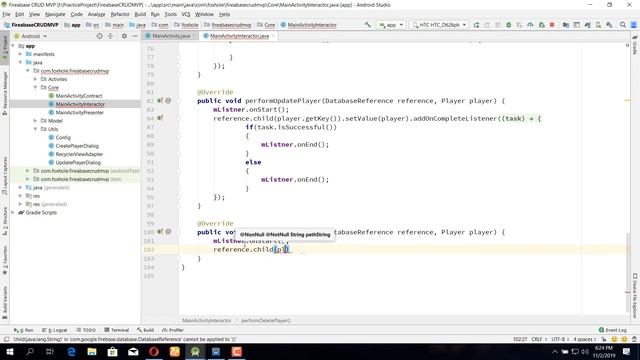Open the HTC device selector dropdown
This screenshot has width=640, height=360.
tap(439, 24)
